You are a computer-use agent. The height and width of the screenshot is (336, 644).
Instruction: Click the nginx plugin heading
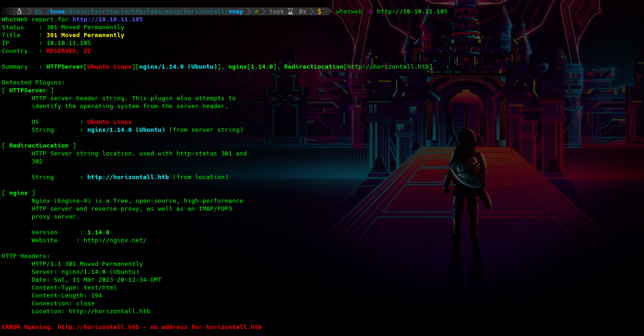pyautogui.click(x=19, y=193)
